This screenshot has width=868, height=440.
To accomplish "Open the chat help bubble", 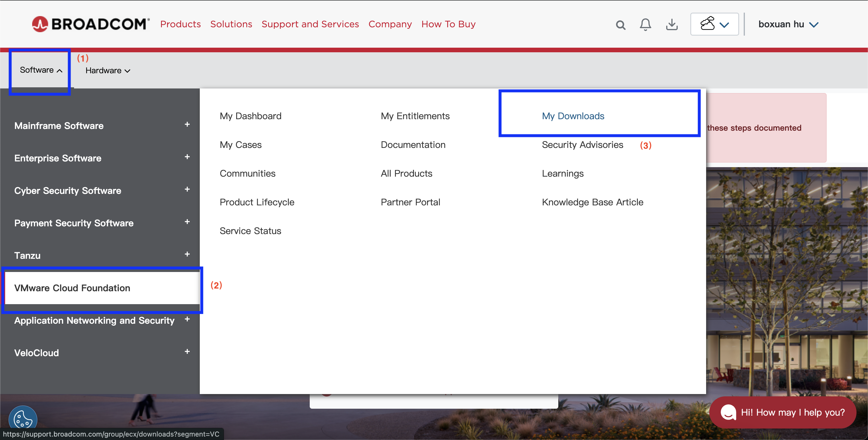I will coord(782,412).
